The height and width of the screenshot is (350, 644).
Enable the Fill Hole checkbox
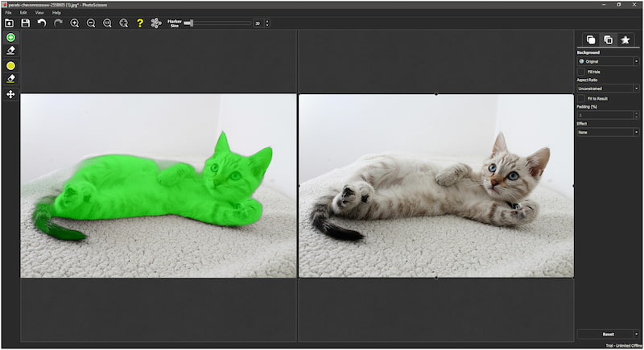click(581, 72)
